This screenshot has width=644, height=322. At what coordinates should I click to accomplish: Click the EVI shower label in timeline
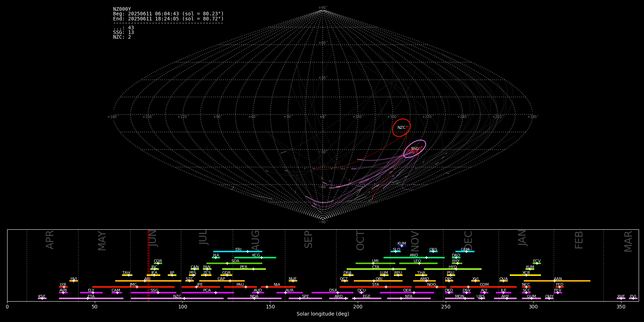point(633,297)
